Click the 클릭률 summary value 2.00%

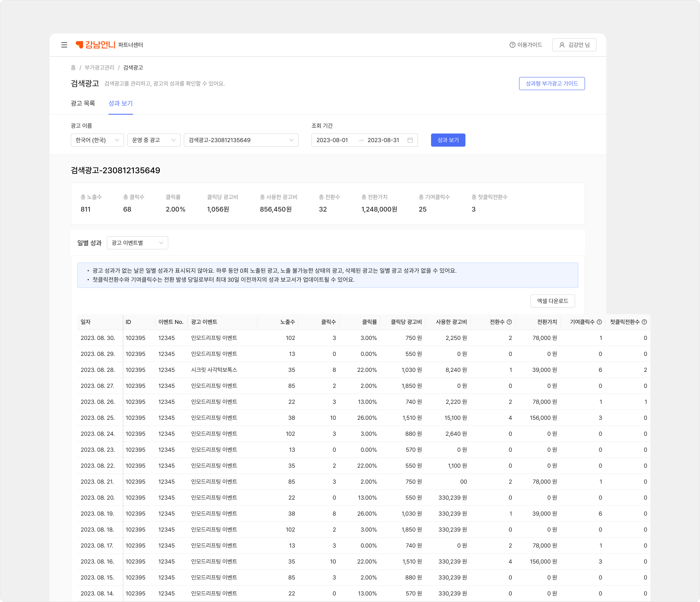pyautogui.click(x=175, y=209)
